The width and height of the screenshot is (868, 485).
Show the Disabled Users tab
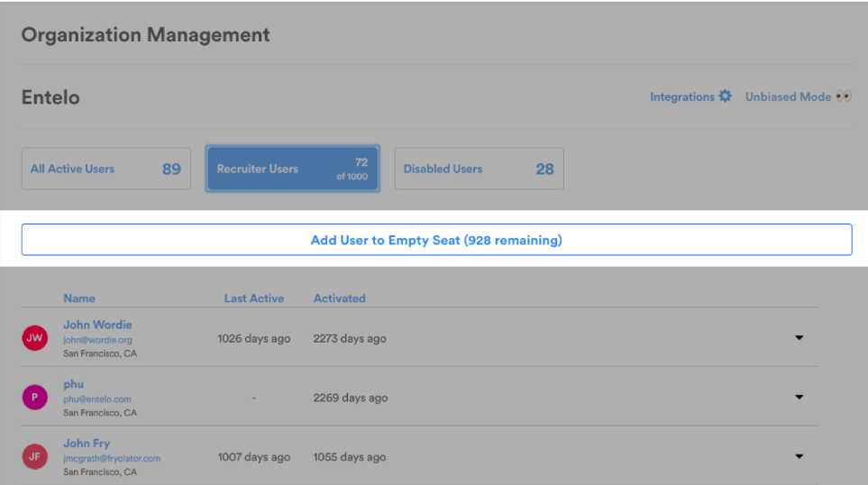click(x=480, y=169)
